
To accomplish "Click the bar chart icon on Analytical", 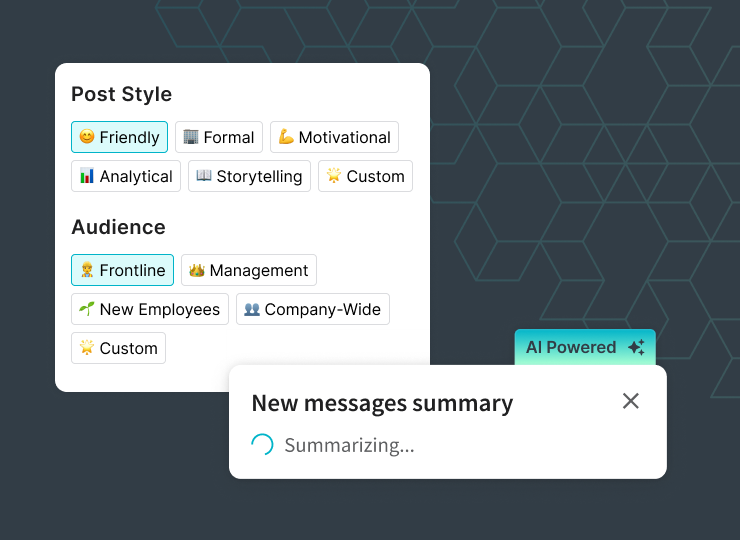I will click(x=87, y=176).
